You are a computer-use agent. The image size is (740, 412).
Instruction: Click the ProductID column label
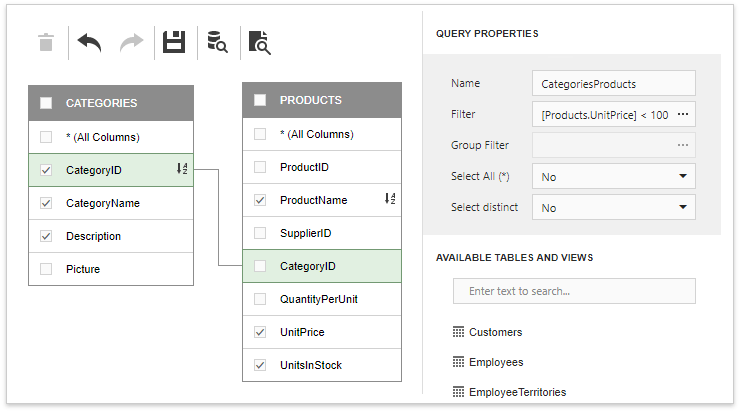(x=304, y=167)
